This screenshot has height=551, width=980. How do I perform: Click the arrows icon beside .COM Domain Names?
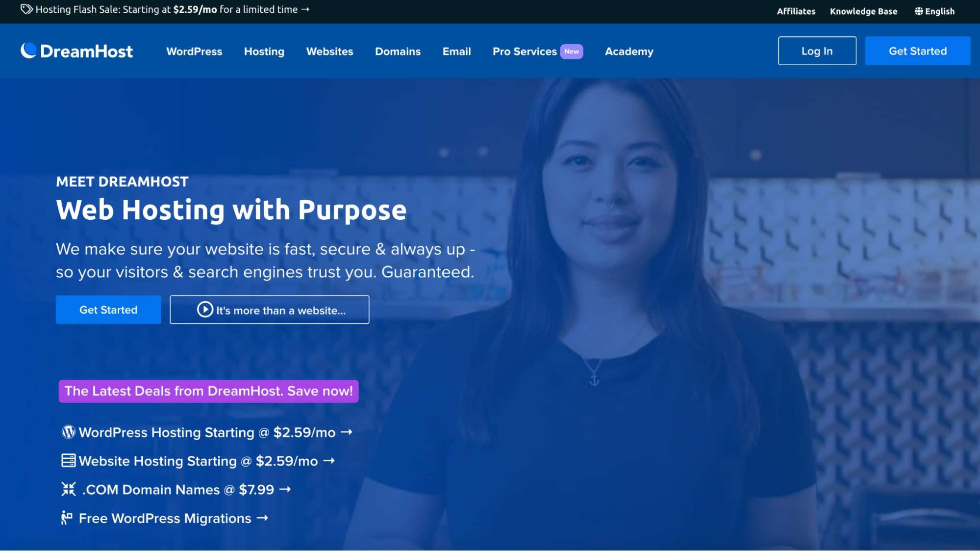point(69,489)
